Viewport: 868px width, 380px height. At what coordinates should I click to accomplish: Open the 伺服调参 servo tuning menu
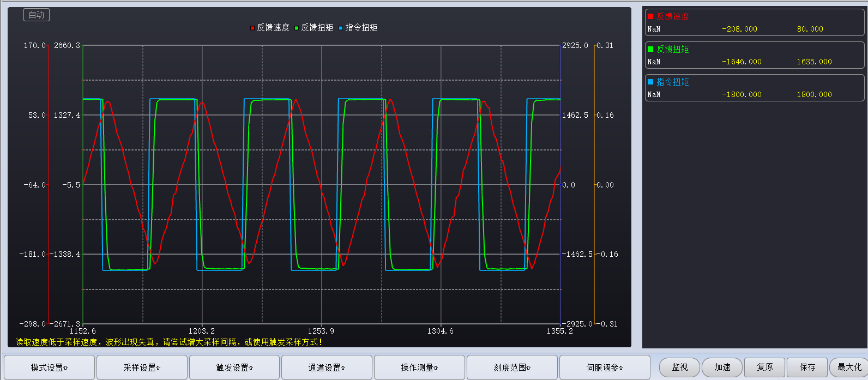[605, 367]
